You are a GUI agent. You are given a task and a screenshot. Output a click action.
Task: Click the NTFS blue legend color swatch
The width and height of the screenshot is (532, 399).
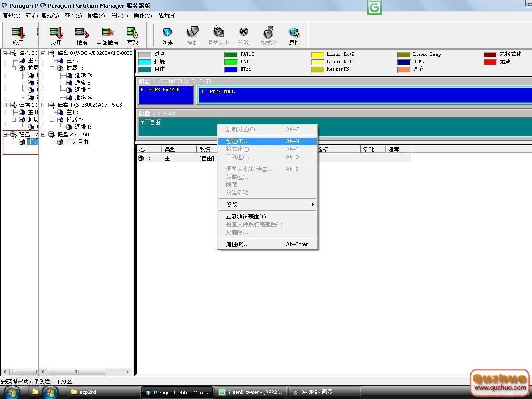click(231, 69)
